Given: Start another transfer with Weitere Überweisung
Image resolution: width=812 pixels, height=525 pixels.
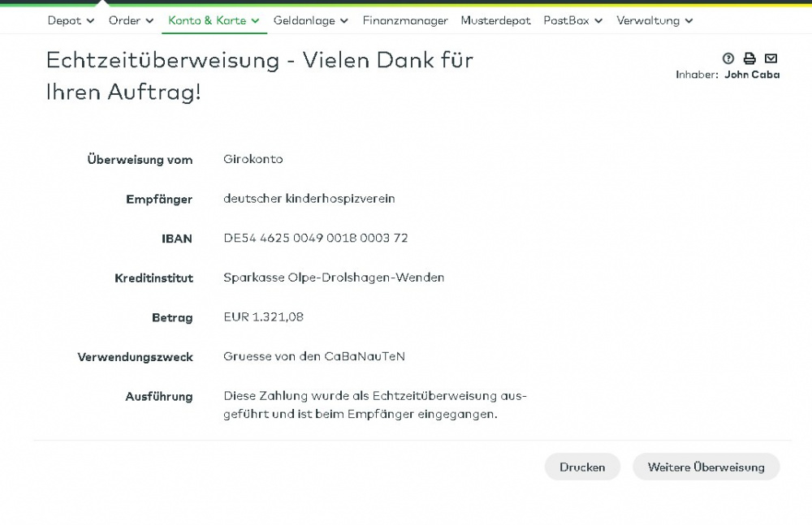Looking at the screenshot, I should [x=706, y=467].
